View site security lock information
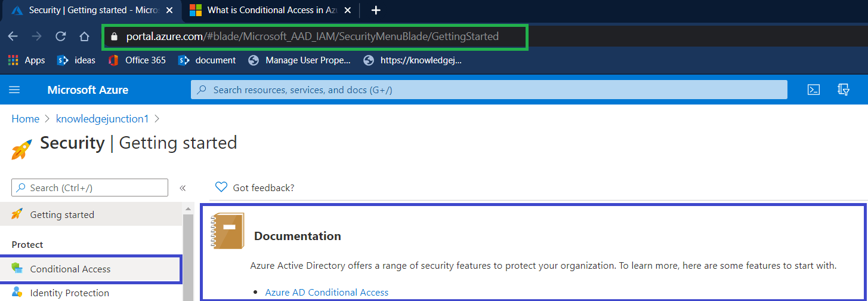The image size is (868, 301). tap(114, 36)
